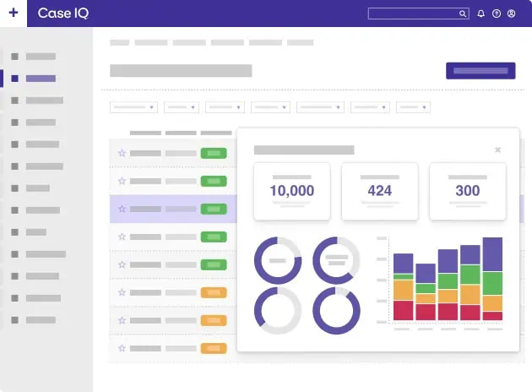
Task: Open the last filter dropdown in row
Action: (414, 107)
